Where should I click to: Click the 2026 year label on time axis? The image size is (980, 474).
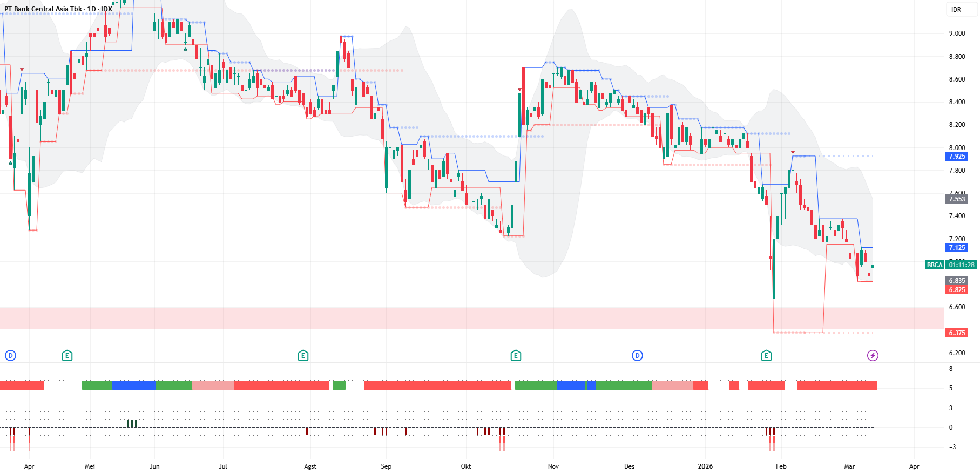coord(705,466)
